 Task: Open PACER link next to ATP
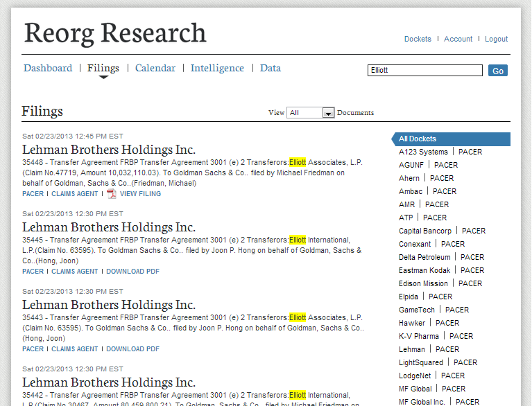click(x=435, y=218)
